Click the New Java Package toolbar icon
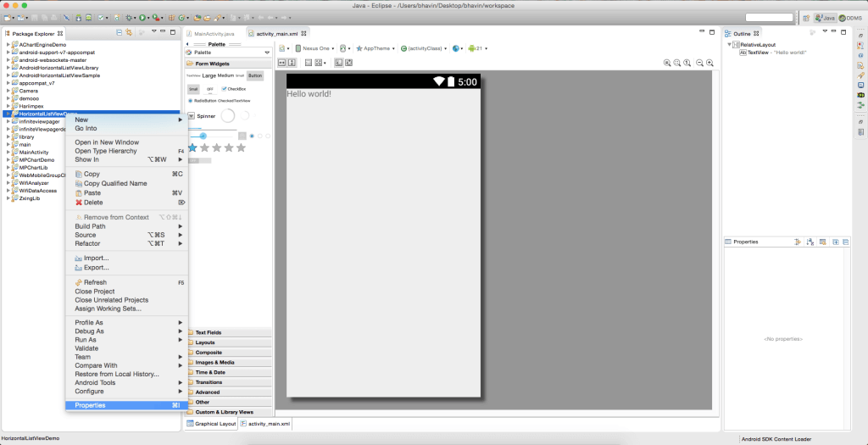 coord(171,18)
